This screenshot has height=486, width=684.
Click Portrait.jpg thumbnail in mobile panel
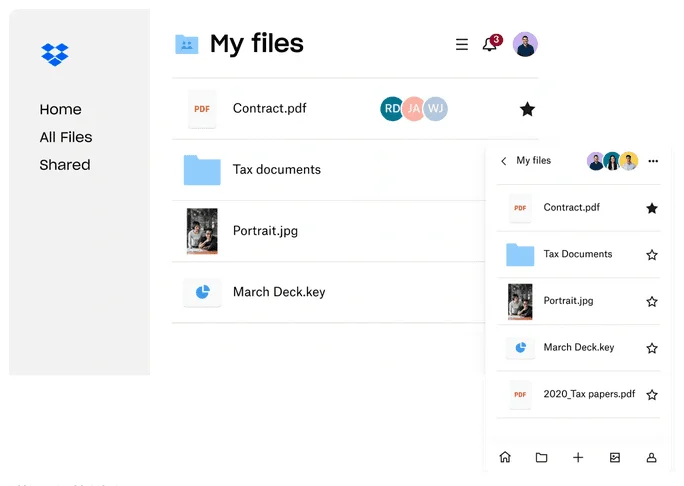tap(520, 301)
